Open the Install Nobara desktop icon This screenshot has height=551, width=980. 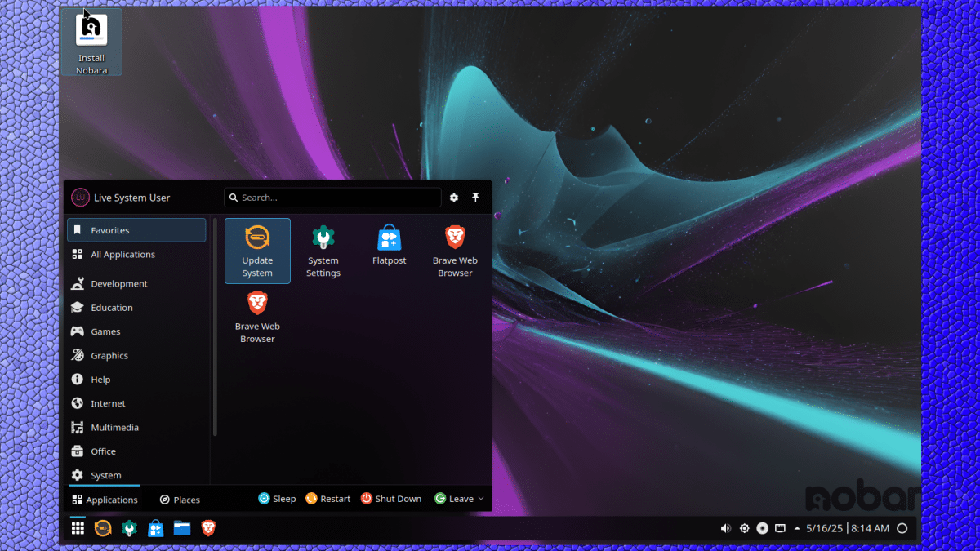tap(91, 42)
